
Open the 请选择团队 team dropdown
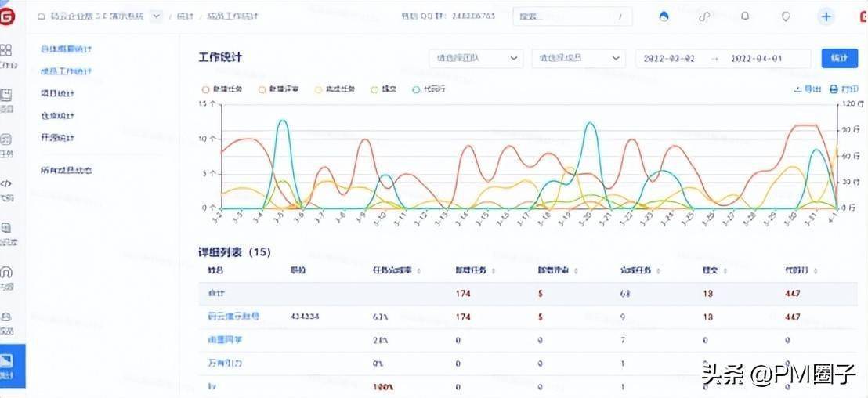[476, 58]
